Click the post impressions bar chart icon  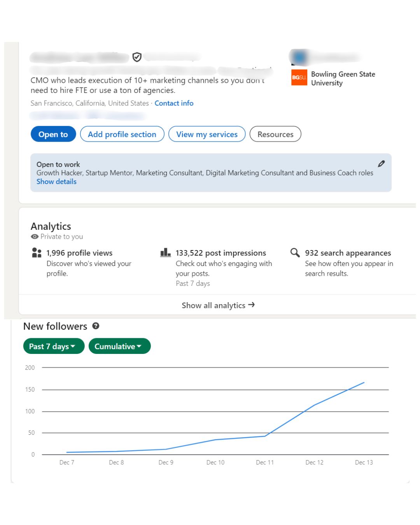click(166, 253)
